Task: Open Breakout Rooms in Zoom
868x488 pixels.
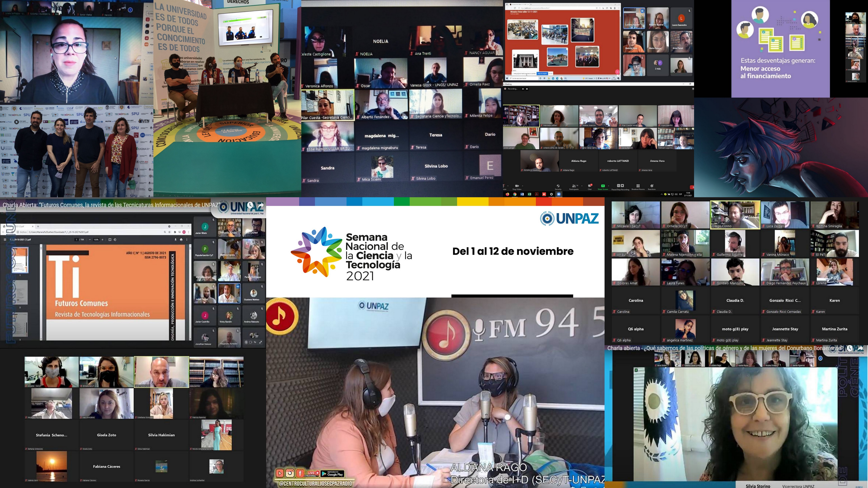Action: (638, 187)
